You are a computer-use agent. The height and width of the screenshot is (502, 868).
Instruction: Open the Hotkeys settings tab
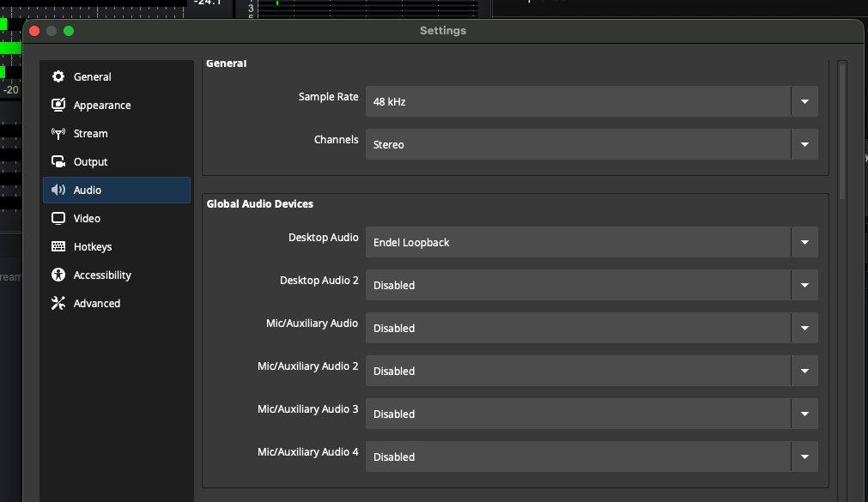click(x=117, y=246)
